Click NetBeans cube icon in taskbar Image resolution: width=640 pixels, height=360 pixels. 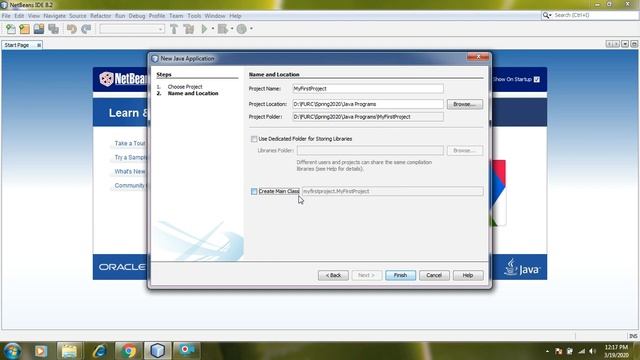point(158,351)
